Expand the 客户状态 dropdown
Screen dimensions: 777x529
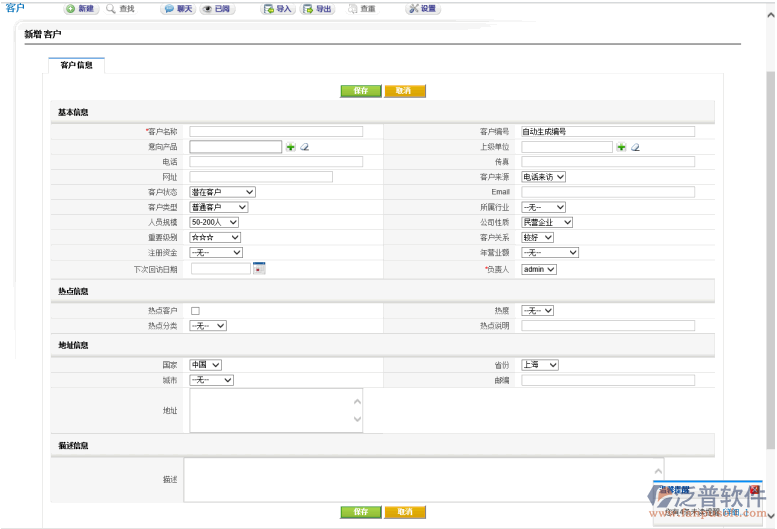pos(222,192)
